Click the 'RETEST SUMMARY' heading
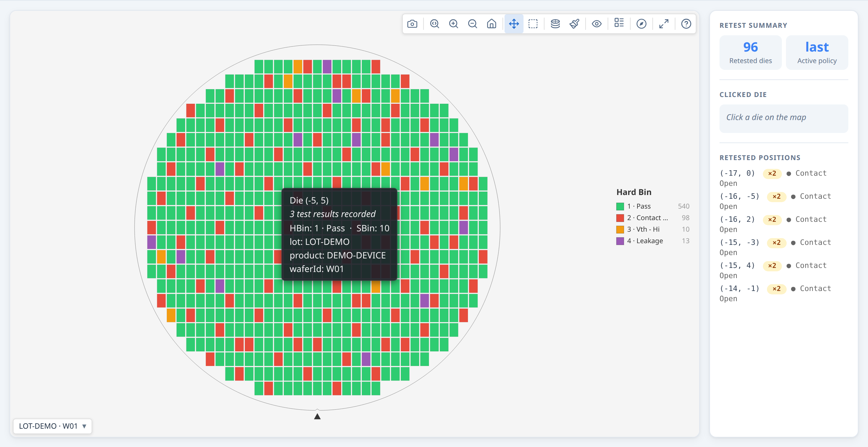The image size is (868, 447). pyautogui.click(x=753, y=25)
